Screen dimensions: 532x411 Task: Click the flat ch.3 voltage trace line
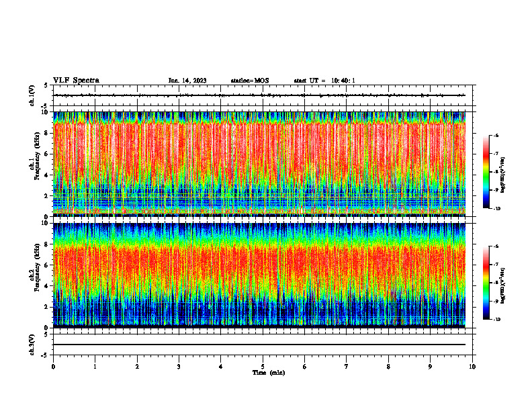click(259, 345)
